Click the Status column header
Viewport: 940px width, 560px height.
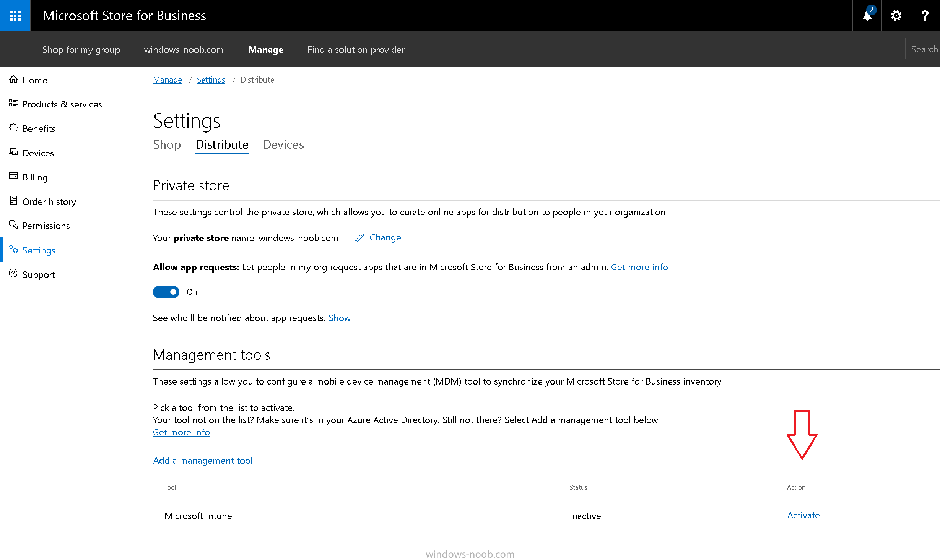578,487
